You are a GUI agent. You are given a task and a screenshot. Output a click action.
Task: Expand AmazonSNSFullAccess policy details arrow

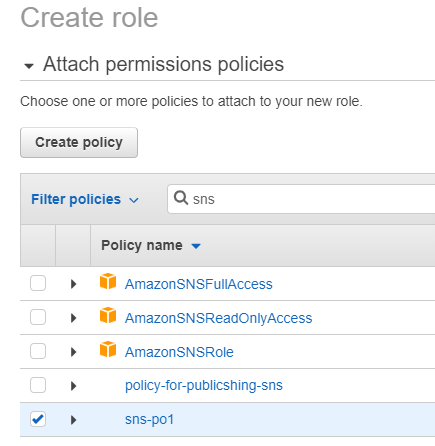74,284
